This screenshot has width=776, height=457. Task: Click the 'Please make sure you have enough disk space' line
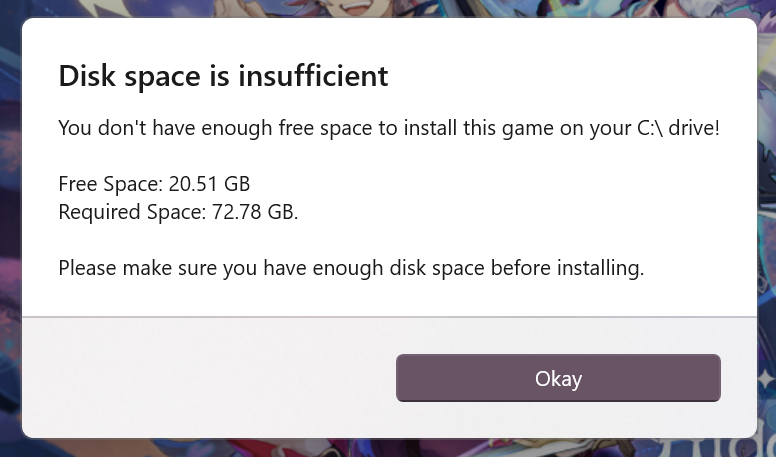point(351,268)
